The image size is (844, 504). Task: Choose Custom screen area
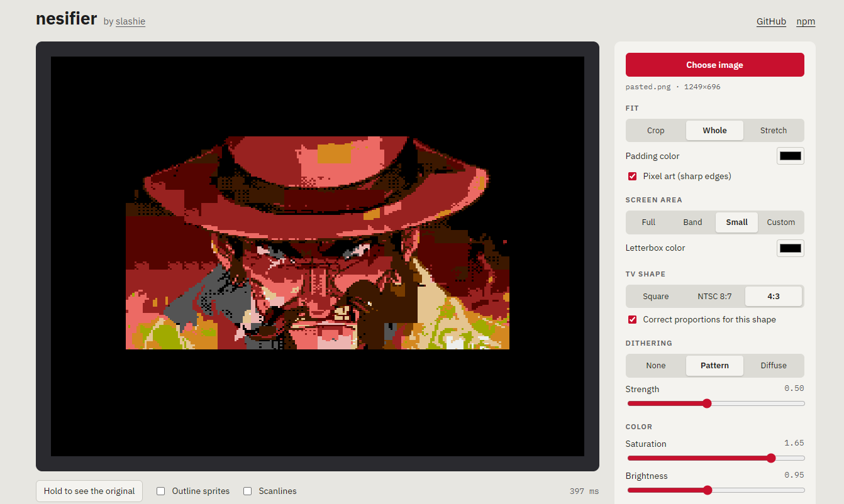tap(780, 222)
